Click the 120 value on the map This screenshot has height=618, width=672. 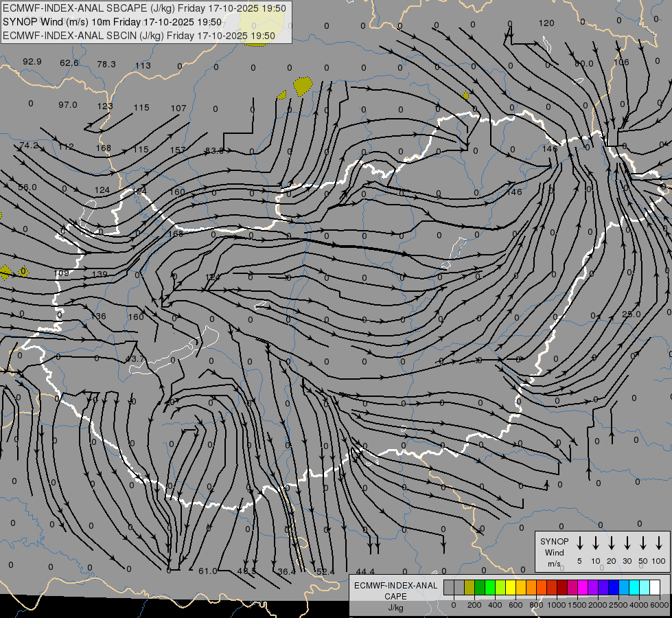pyautogui.click(x=546, y=23)
